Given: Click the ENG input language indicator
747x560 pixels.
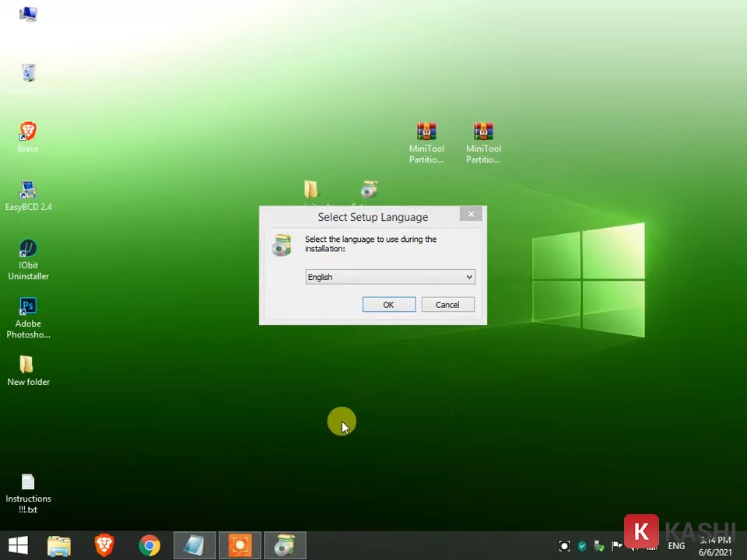Looking at the screenshot, I should 676,546.
